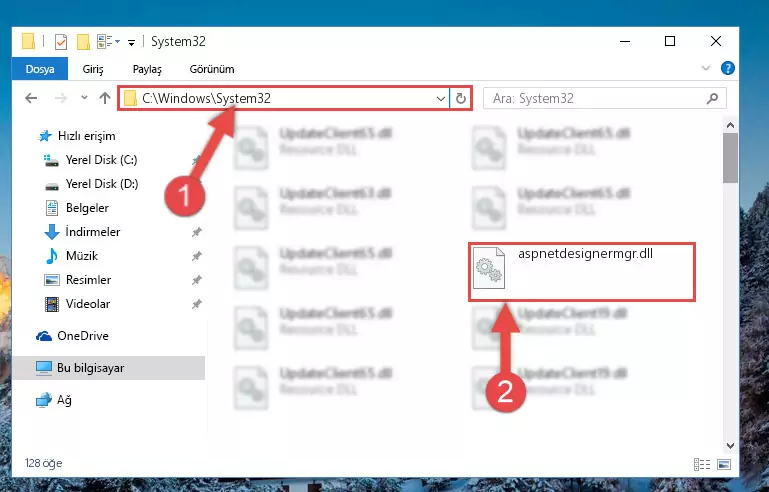Screen dimensions: 769x492
Task: Click the New folder quick access icon
Action: pos(83,42)
